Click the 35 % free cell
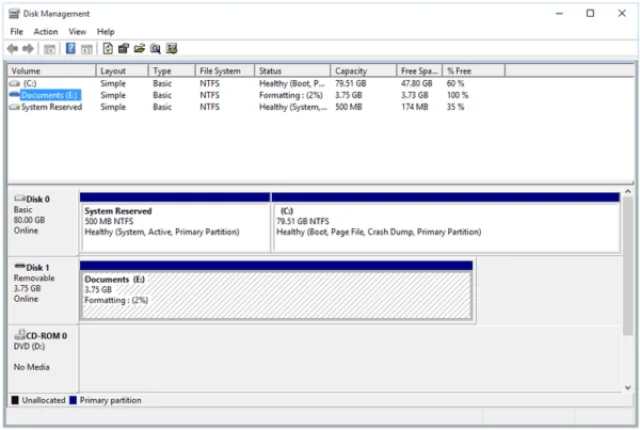Image resolution: width=640 pixels, height=430 pixels. pyautogui.click(x=455, y=107)
